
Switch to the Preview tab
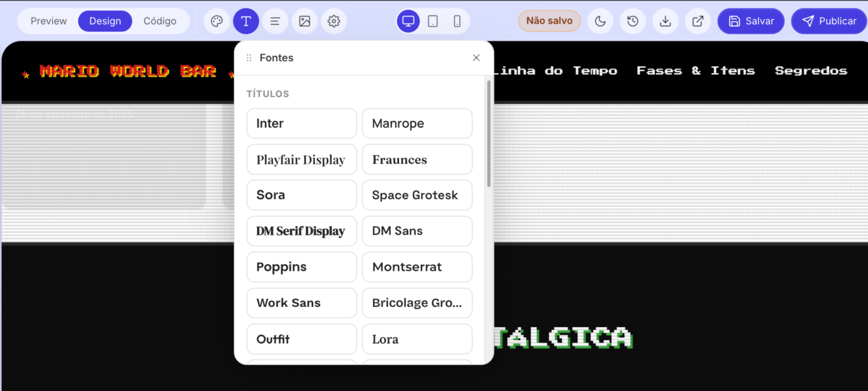49,21
